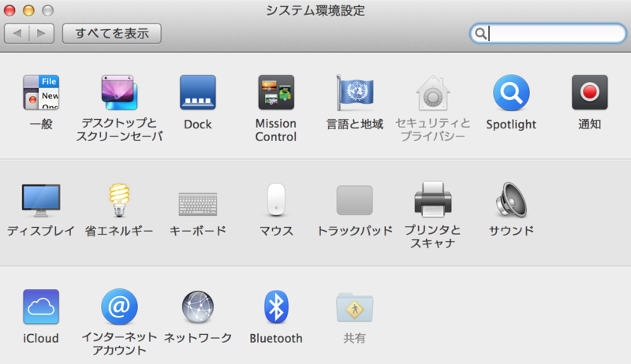631x364 pixels.
Task: Open the Dock preferences icon
Action: click(x=198, y=92)
